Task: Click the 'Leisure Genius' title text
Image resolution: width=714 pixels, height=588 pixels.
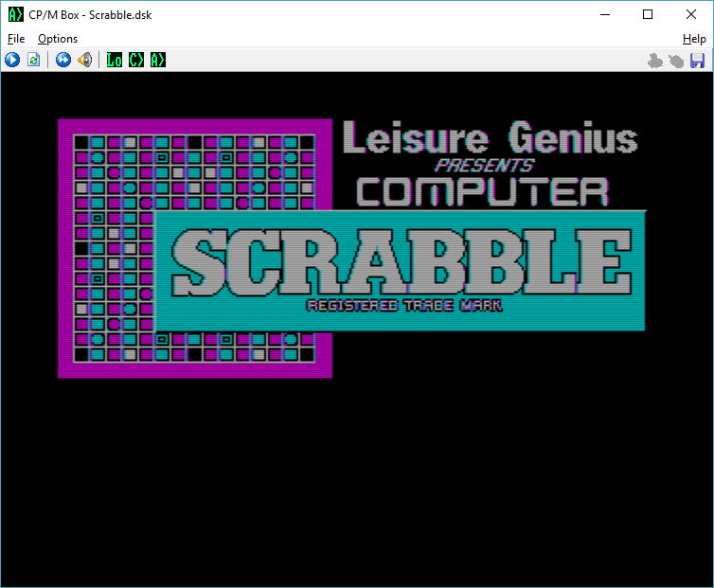Action: tap(490, 137)
